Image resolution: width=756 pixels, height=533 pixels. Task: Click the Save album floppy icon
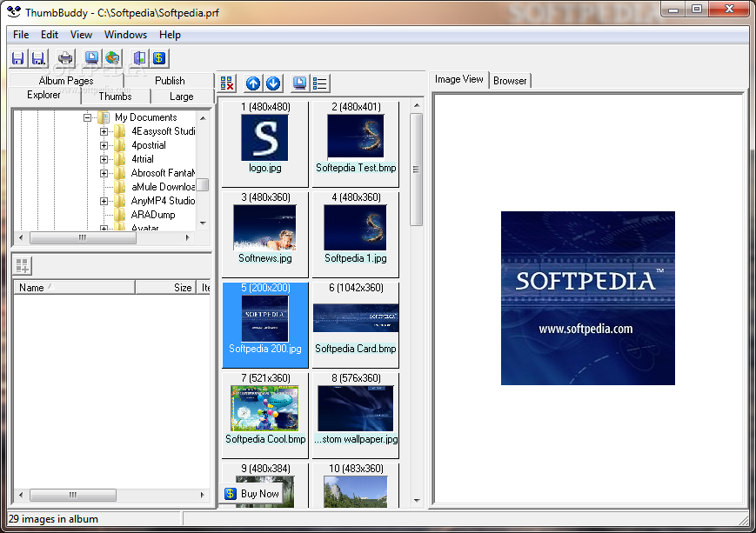[18, 58]
